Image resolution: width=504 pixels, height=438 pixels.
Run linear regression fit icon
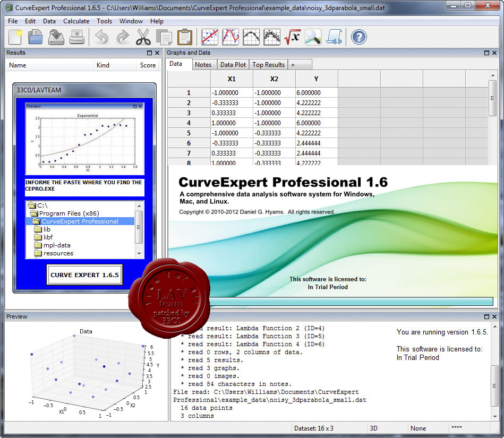point(210,37)
